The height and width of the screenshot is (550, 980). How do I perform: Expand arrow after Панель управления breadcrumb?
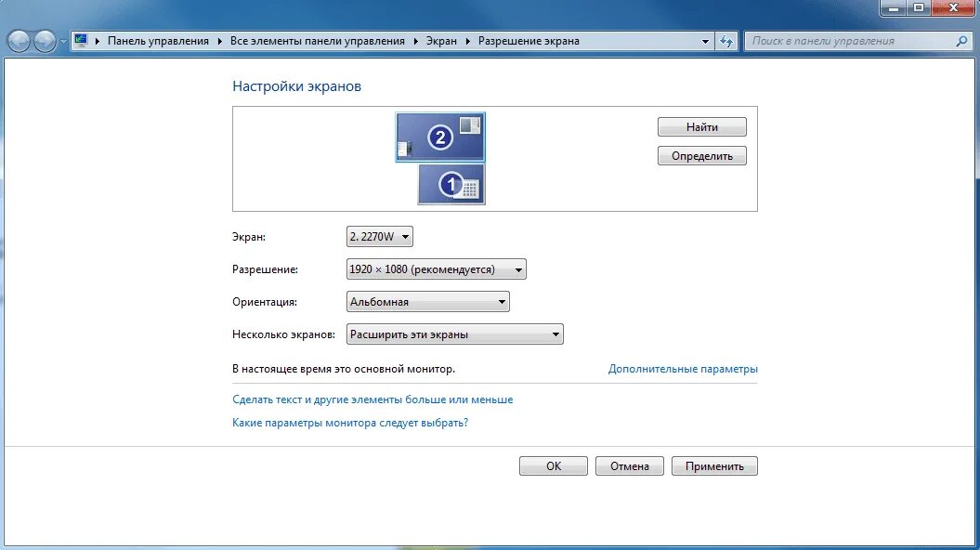click(x=219, y=41)
